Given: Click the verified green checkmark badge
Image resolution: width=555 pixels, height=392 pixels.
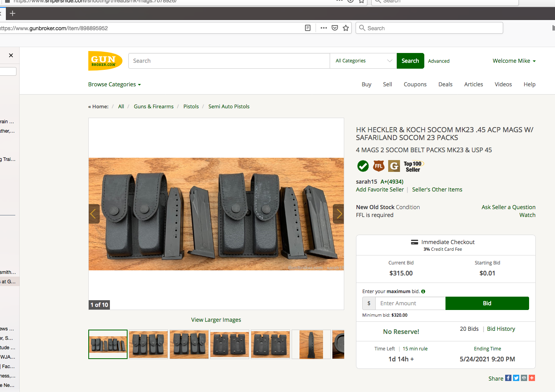Looking at the screenshot, I should point(363,166).
